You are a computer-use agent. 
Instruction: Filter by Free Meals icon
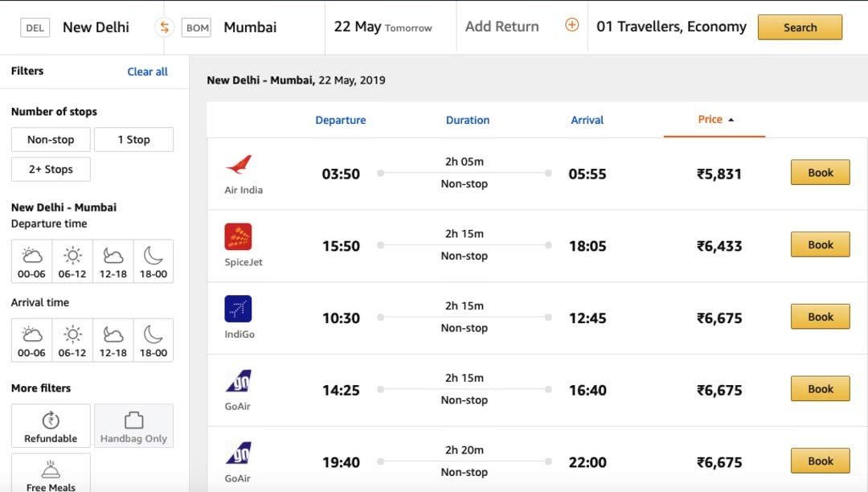tap(51, 469)
